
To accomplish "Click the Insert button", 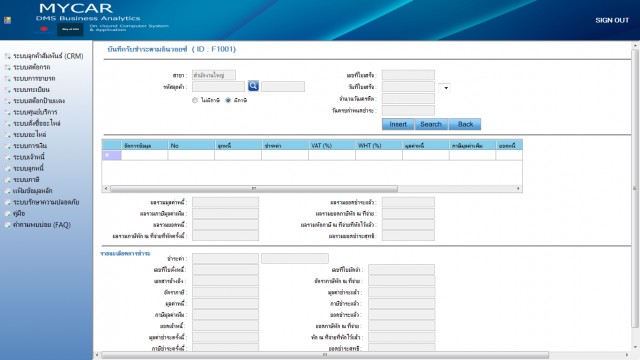I will pyautogui.click(x=398, y=124).
